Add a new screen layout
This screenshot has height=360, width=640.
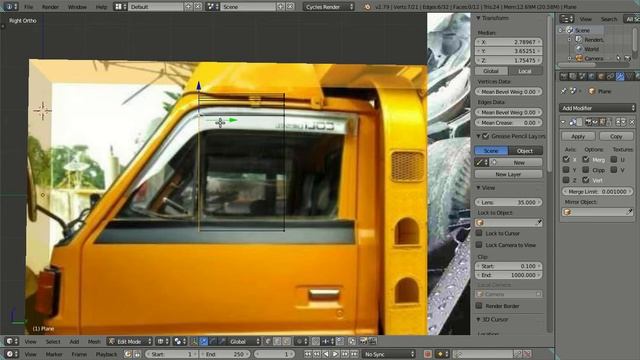pos(188,7)
